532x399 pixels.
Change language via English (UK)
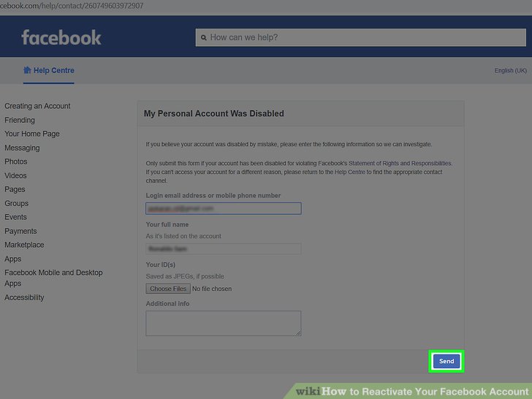click(x=510, y=70)
